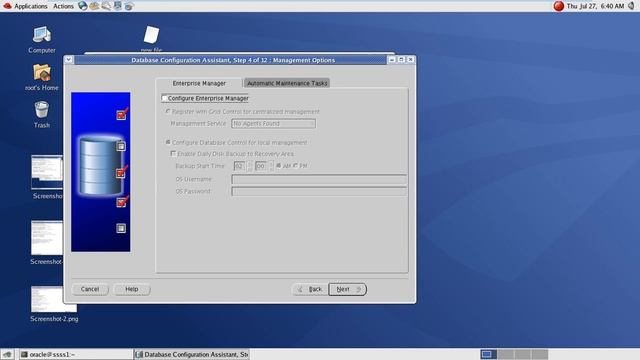The image size is (640, 360).
Task: Select the PM radio button
Action: (296, 166)
